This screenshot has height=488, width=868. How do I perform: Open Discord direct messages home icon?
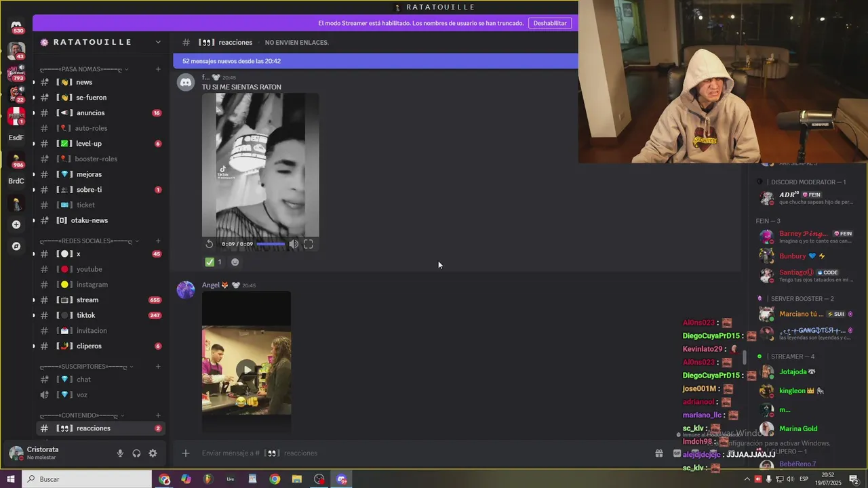pos(16,25)
